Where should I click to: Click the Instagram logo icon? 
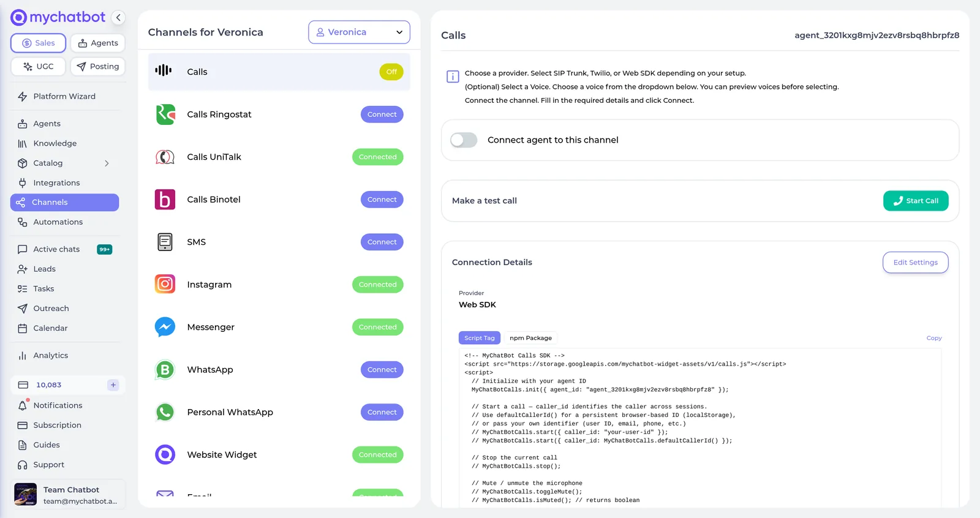click(165, 284)
